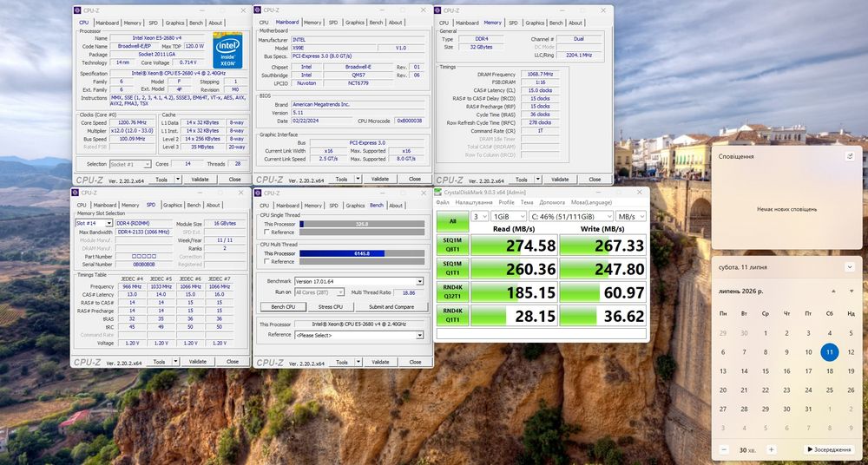Open Tools dropdown arrow in Memory tab window
Screen dimensions: 868x465
(538, 180)
